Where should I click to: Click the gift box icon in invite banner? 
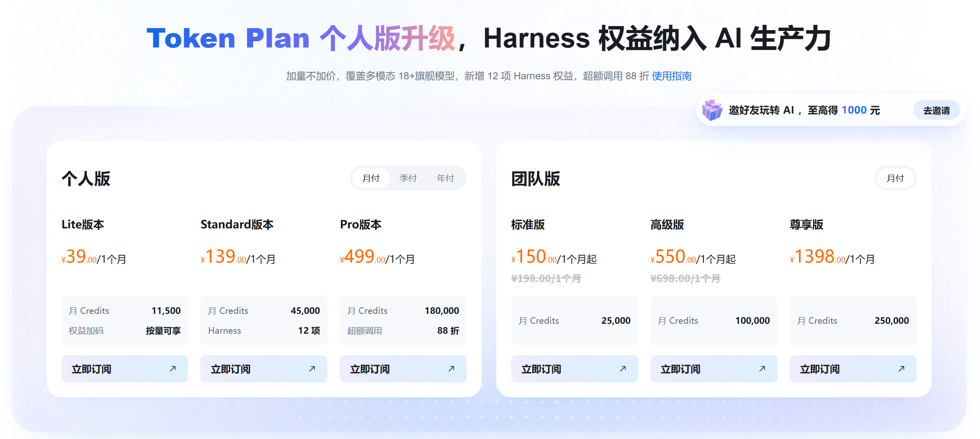[x=712, y=110]
